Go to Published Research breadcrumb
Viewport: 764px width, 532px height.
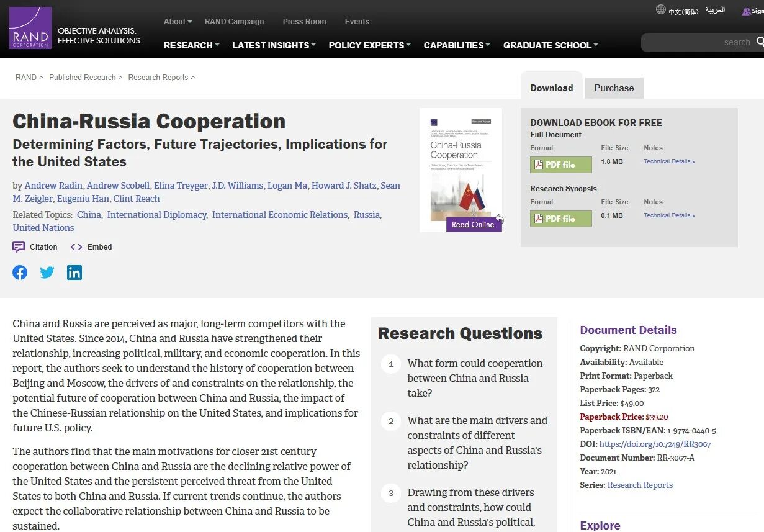pyautogui.click(x=83, y=78)
